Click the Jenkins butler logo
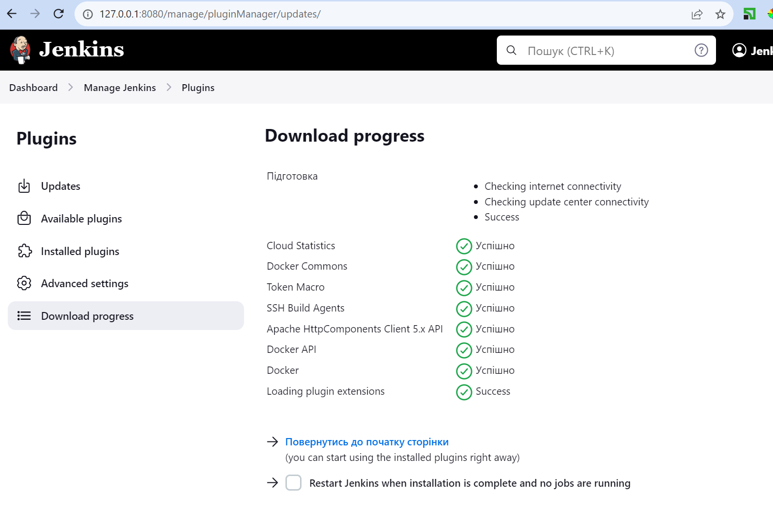The height and width of the screenshot is (532, 773). point(20,50)
